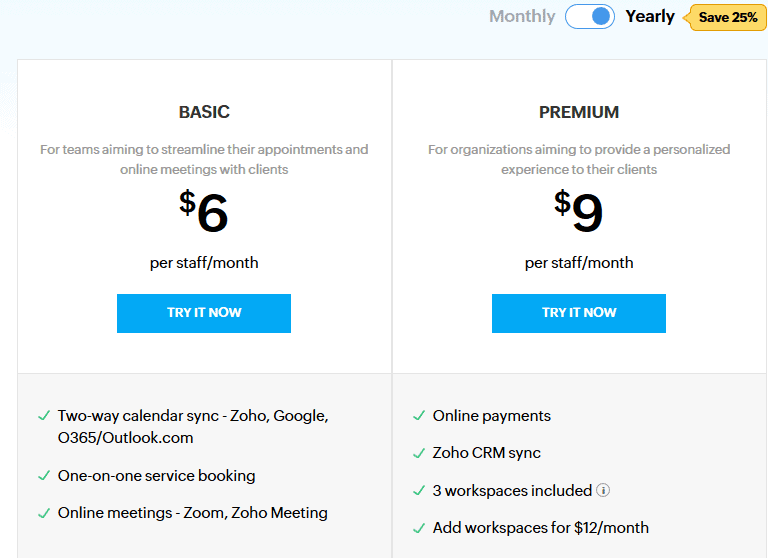768x558 pixels.
Task: Click TRY IT NOW under Basic plan
Action: click(x=204, y=313)
